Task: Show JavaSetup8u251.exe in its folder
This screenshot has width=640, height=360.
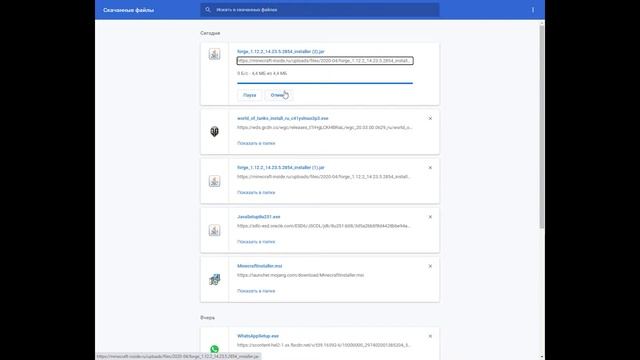Action: (x=256, y=242)
